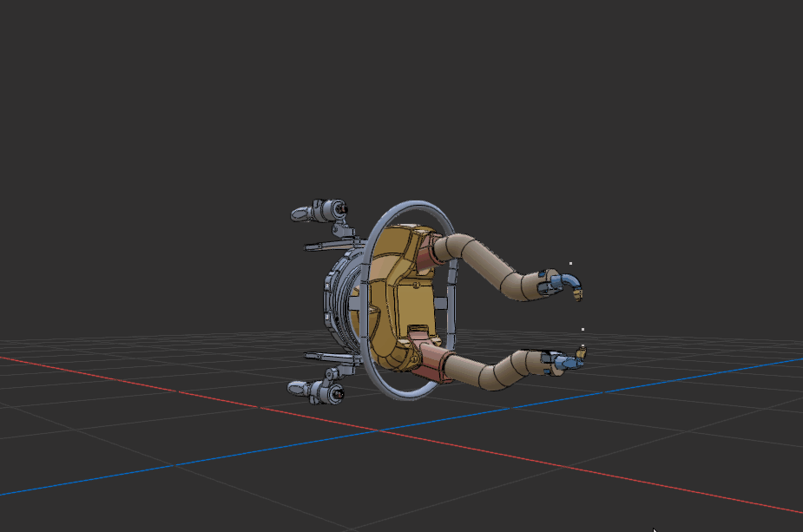Select the lower salmon arm joint connector
Image resolution: width=803 pixels, height=532 pixels.
(x=433, y=358)
